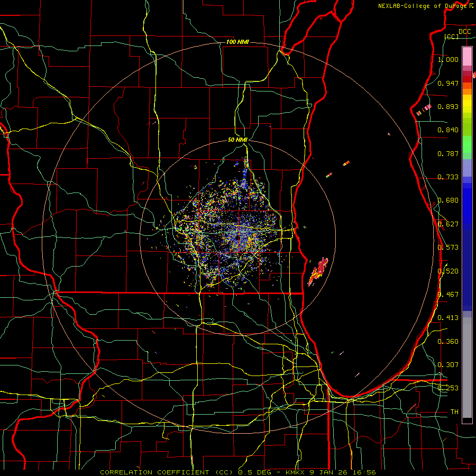Click the 0.413 scale value
476x476 pixels.
[448, 318]
